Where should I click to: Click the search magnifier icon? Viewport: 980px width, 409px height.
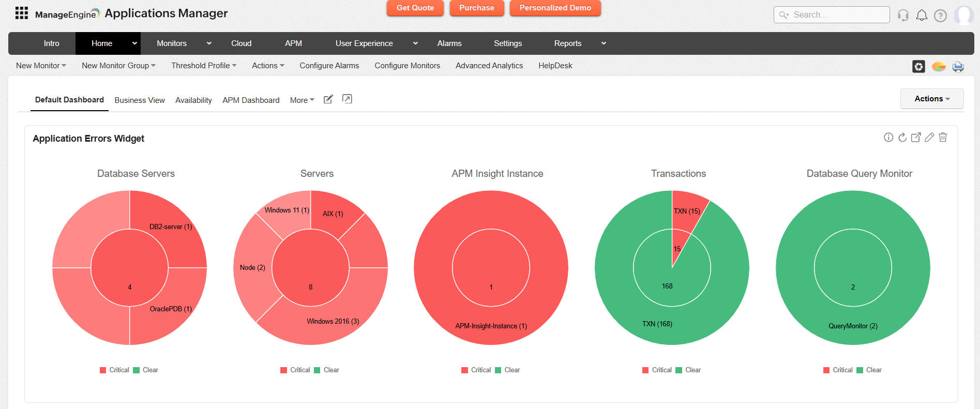point(784,15)
